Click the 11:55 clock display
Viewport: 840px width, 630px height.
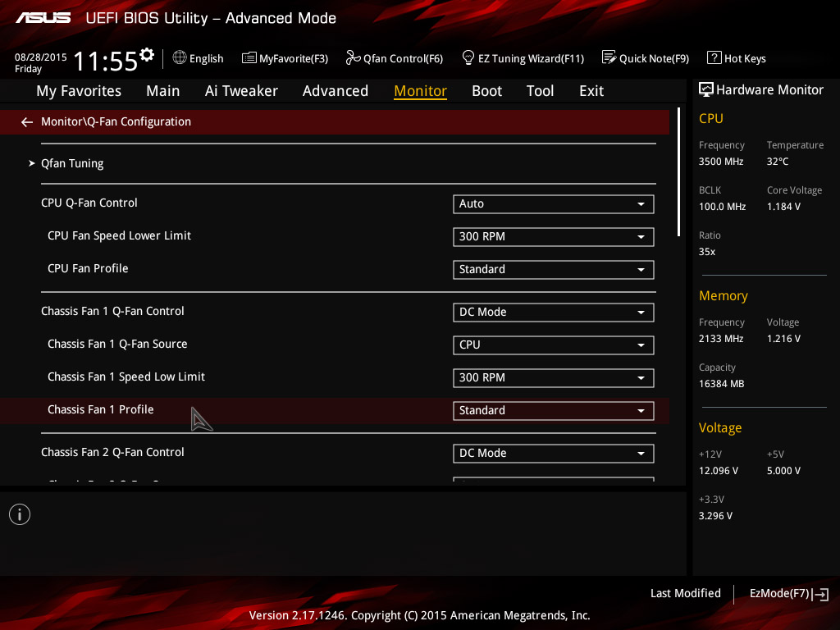click(x=106, y=61)
